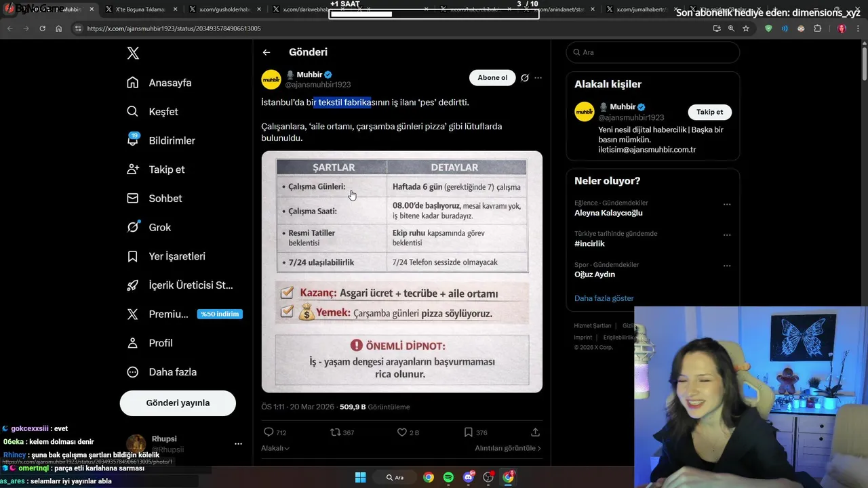The width and height of the screenshot is (868, 488).
Task: Open Bildirimler notifications page
Action: tap(161, 140)
